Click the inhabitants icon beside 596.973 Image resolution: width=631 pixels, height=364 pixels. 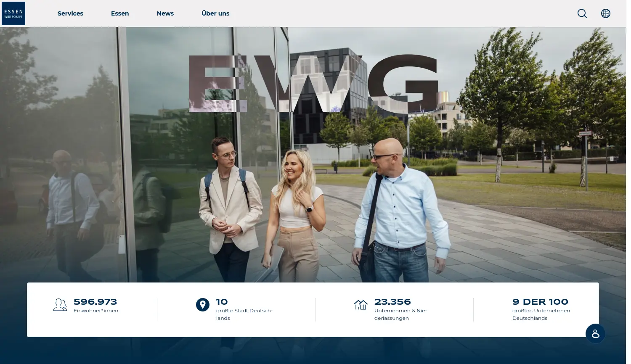click(x=60, y=305)
